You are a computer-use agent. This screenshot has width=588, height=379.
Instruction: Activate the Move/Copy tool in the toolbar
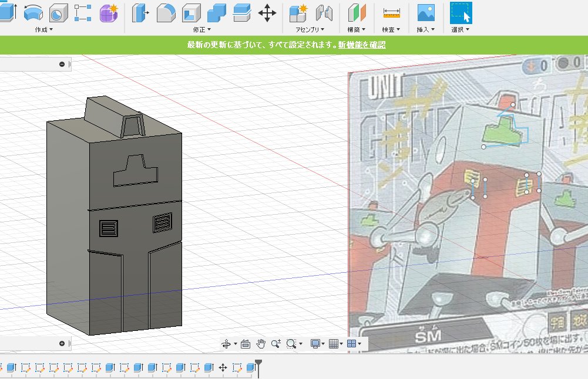pos(267,13)
